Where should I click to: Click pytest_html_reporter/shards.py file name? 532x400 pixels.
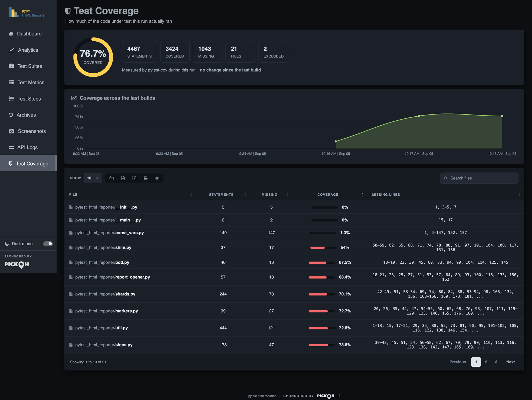(x=105, y=294)
